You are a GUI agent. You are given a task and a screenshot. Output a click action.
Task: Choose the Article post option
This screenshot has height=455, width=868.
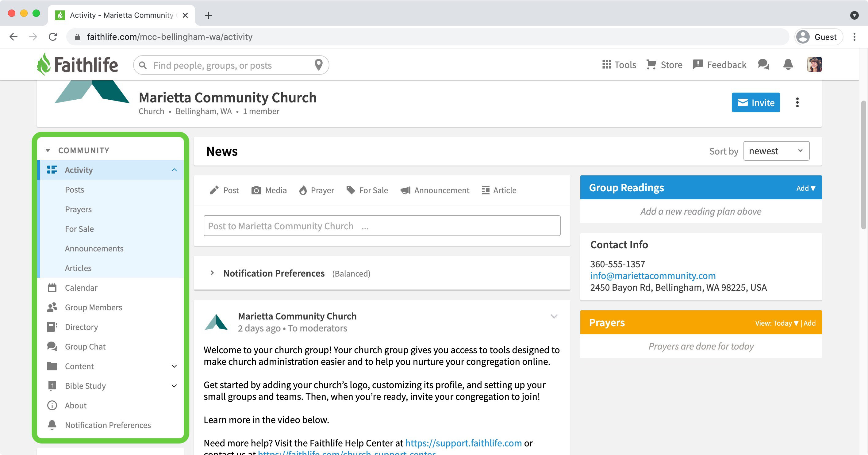[x=499, y=190]
